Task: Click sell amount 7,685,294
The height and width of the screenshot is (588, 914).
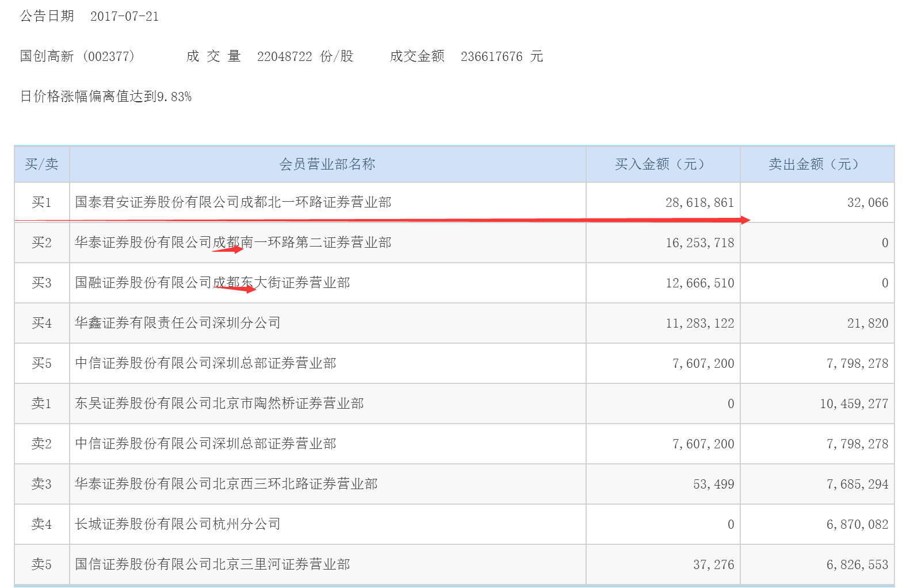Action: 858,484
